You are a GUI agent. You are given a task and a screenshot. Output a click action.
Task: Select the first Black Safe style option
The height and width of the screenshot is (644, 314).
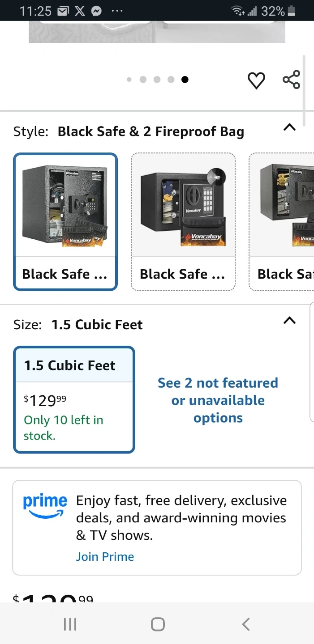tap(65, 222)
